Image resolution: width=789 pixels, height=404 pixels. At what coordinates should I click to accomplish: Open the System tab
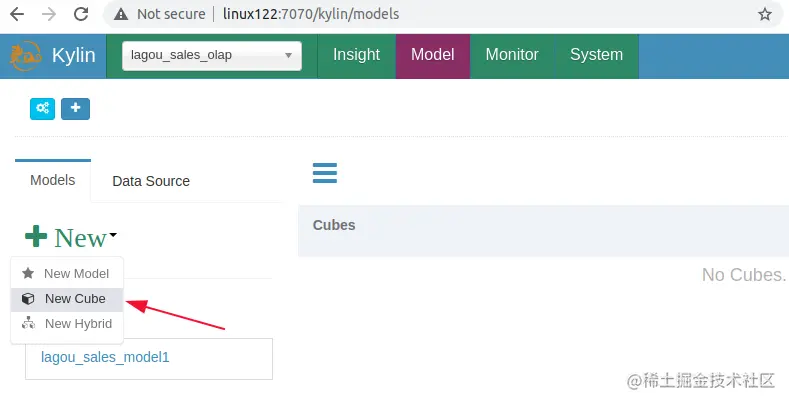click(596, 55)
